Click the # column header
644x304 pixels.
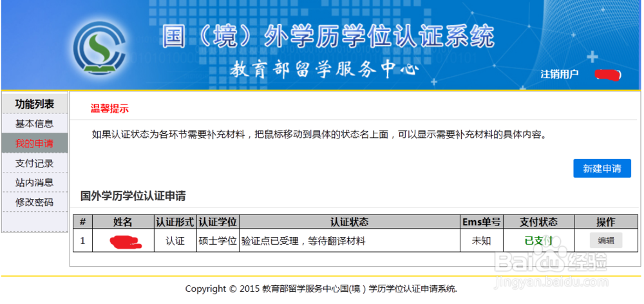tap(82, 222)
